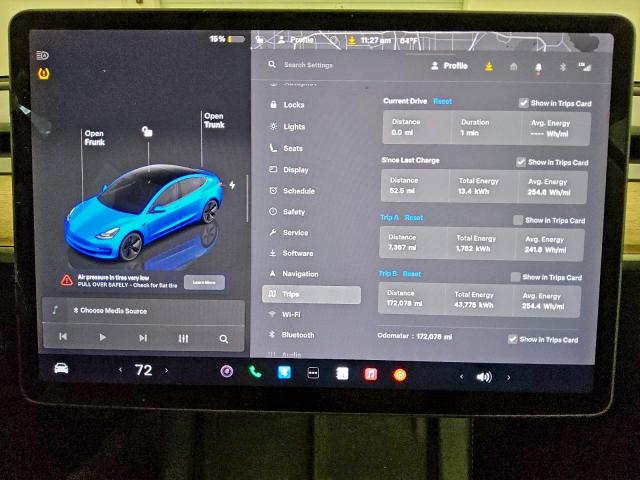Viewport: 640px width, 480px height.
Task: Open the Schedule settings menu
Action: pyautogui.click(x=291, y=191)
